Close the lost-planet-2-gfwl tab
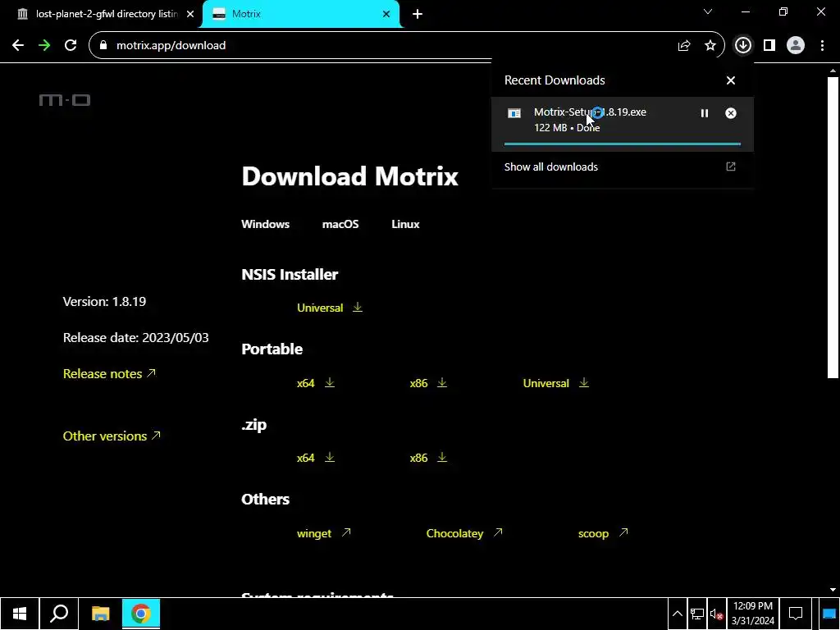Viewport: 840px width, 630px height. tap(190, 14)
